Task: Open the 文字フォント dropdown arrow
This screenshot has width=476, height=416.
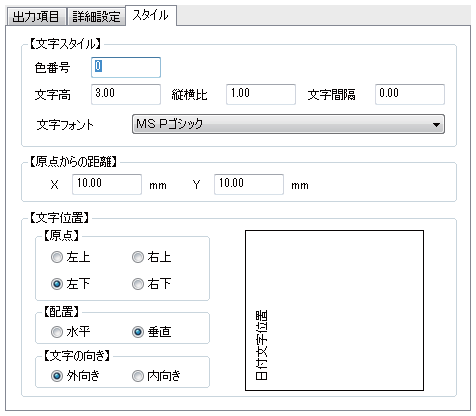Action: 436,125
